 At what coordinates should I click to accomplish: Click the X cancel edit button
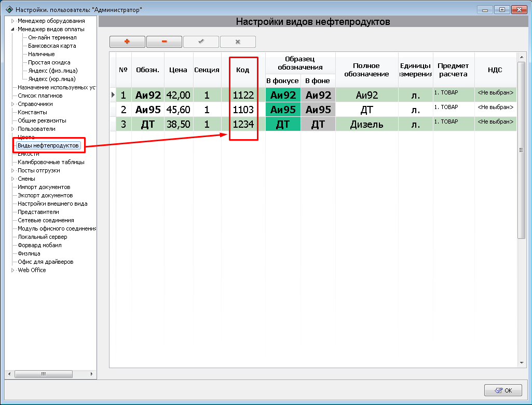(x=238, y=42)
